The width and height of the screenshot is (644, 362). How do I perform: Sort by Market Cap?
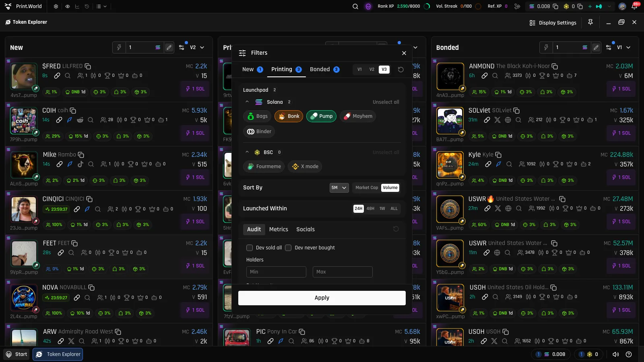367,187
